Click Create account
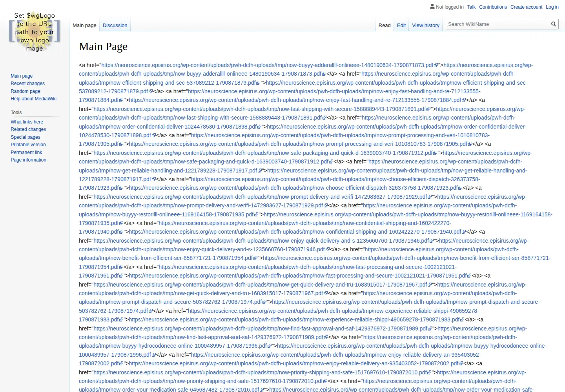The image size is (565, 392). 526,7
